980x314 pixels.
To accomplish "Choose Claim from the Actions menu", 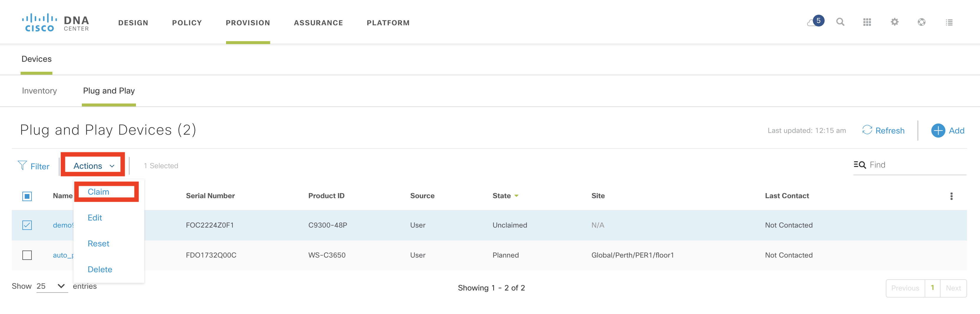I will (99, 192).
